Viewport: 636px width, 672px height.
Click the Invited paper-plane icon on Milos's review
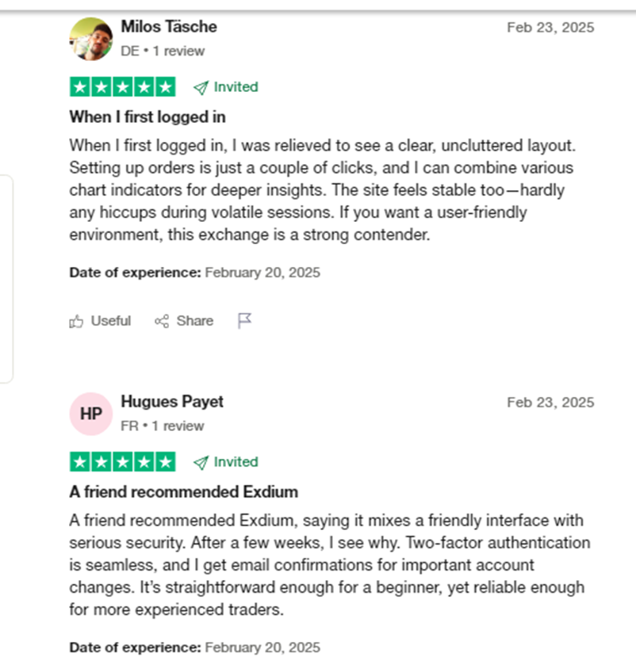pos(201,87)
